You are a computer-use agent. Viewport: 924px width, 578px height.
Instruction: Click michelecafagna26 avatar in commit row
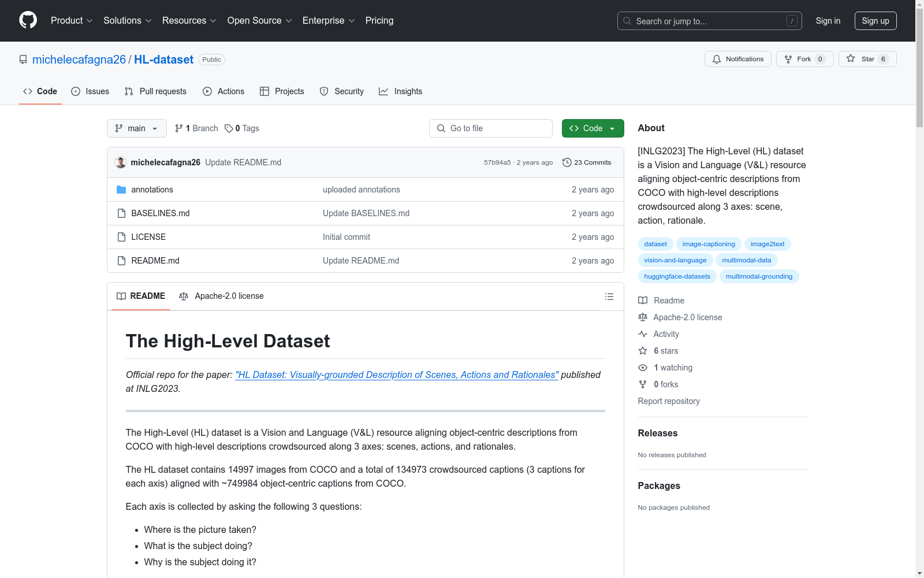pos(121,162)
